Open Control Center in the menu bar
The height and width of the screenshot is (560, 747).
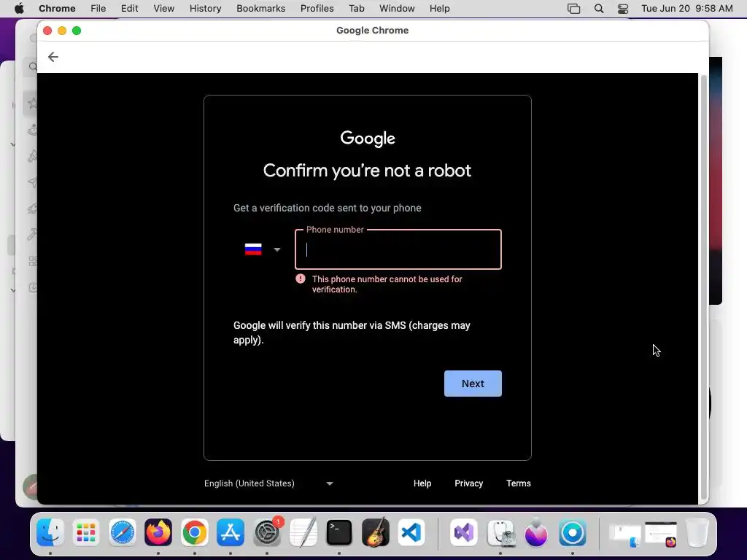(623, 9)
